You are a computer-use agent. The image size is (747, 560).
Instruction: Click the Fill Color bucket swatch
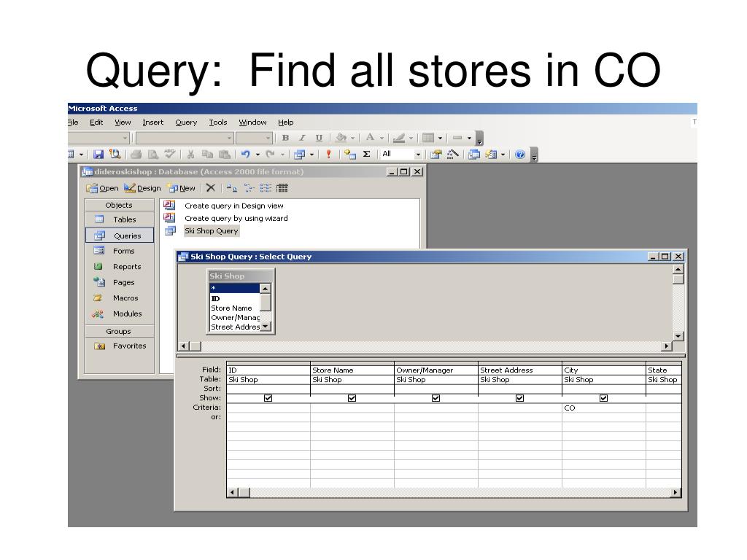(x=341, y=138)
